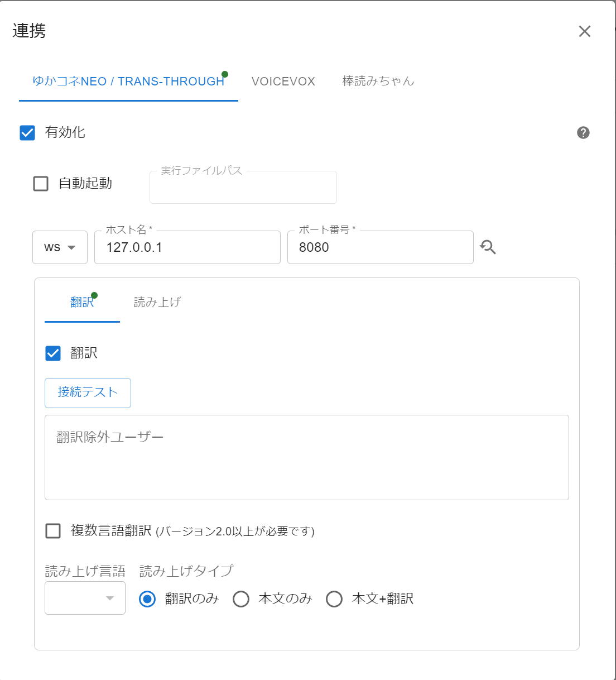Switch to the 読み上げ sub-tab
Image resolution: width=616 pixels, height=680 pixels.
(x=157, y=303)
